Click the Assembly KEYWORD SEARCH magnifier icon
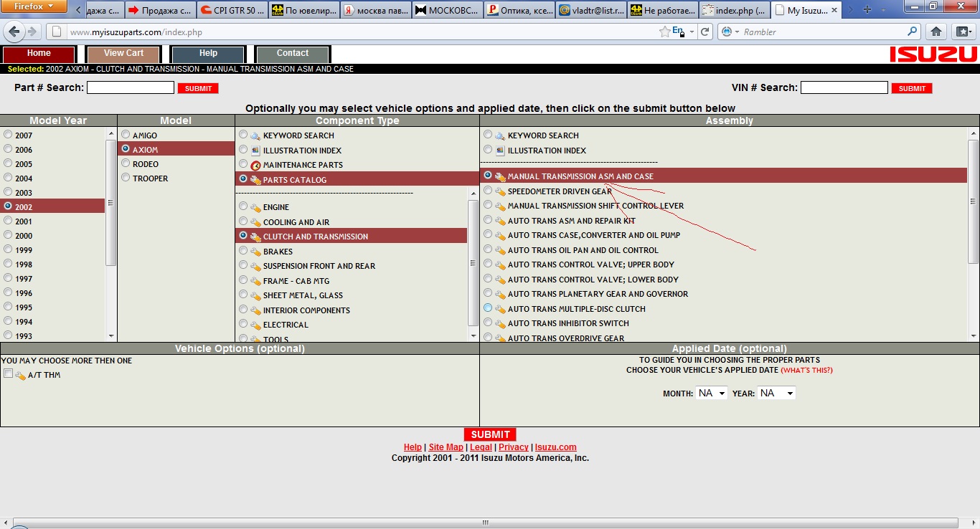The height and width of the screenshot is (529, 980). click(499, 135)
